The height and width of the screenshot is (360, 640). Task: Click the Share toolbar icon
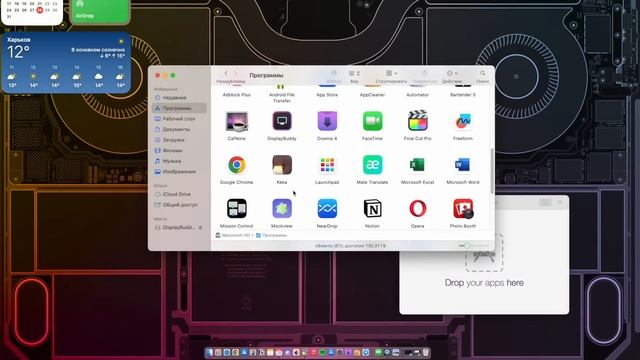point(424,73)
